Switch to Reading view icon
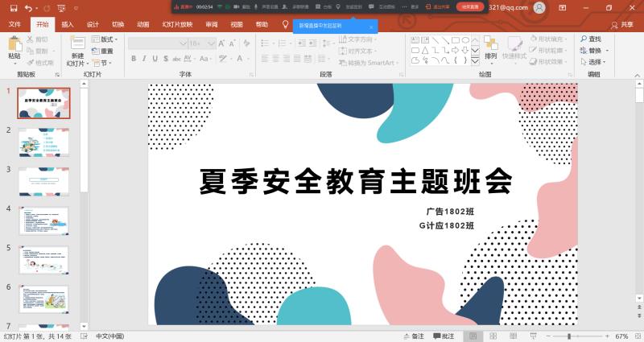Image resolution: width=644 pixels, height=342 pixels. pos(513,336)
